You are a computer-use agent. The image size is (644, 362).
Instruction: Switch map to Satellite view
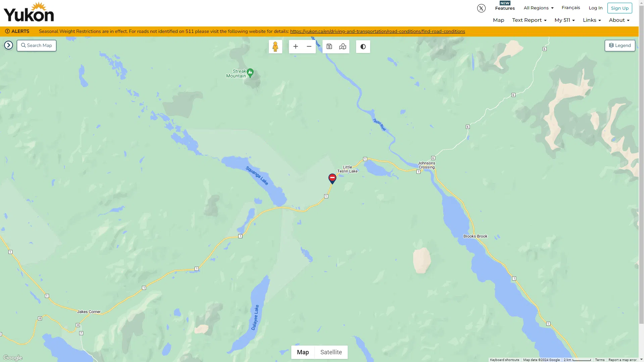point(331,352)
